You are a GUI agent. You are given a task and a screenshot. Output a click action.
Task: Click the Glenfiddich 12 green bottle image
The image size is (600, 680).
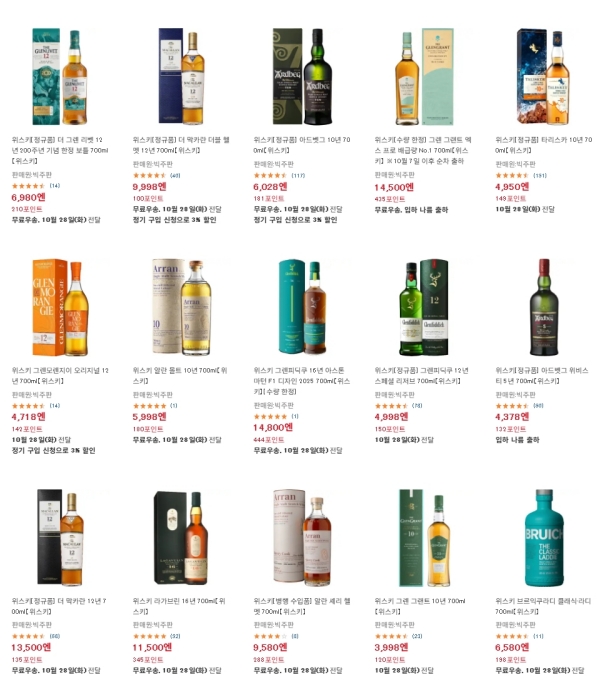pos(423,307)
